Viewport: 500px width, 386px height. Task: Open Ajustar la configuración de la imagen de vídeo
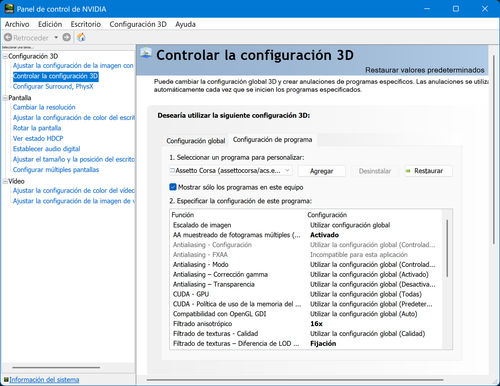74,201
